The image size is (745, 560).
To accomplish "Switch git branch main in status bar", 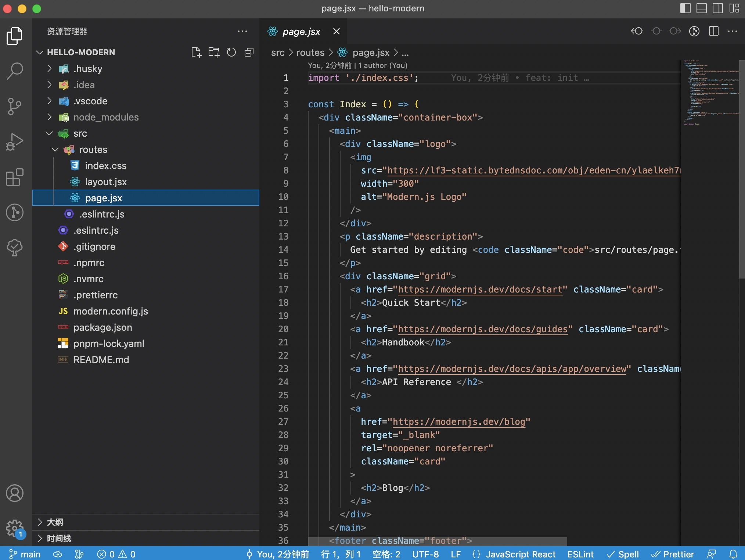I will click(24, 554).
